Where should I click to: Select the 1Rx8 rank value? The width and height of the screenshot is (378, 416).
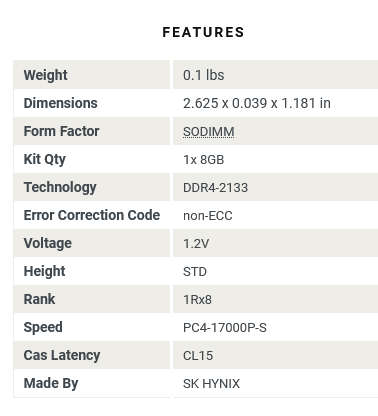[197, 300]
